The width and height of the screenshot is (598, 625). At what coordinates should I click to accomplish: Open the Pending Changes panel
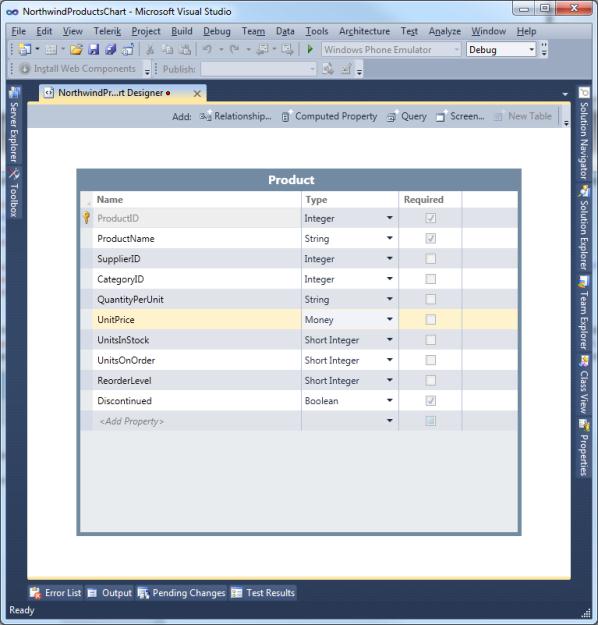[181, 593]
